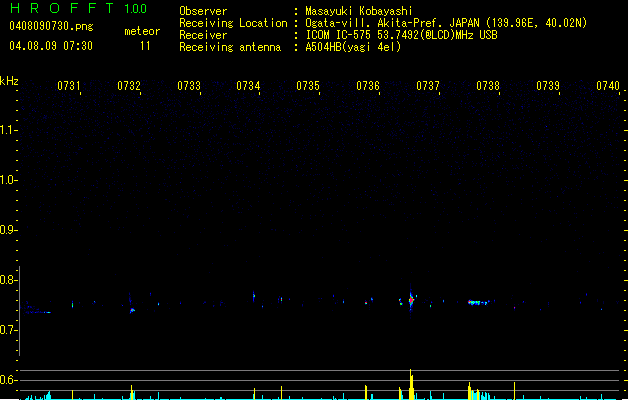The width and height of the screenshot is (629, 400).
Task: Click the meteor label
Action: click(142, 31)
